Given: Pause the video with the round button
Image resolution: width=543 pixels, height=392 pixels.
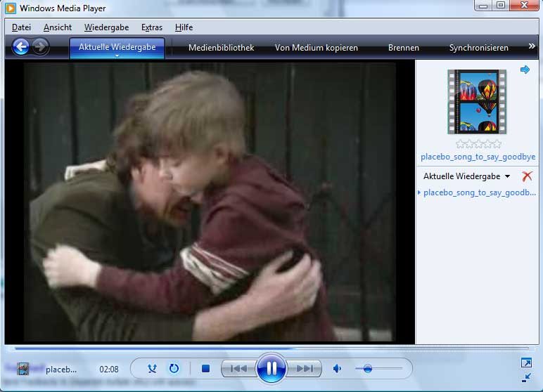Looking at the screenshot, I should coord(271,368).
